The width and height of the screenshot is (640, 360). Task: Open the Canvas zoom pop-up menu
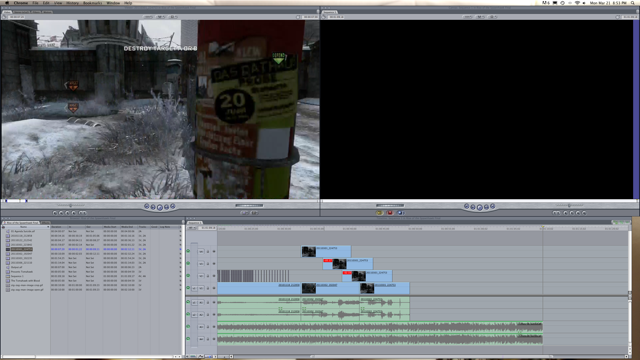pyautogui.click(x=468, y=17)
